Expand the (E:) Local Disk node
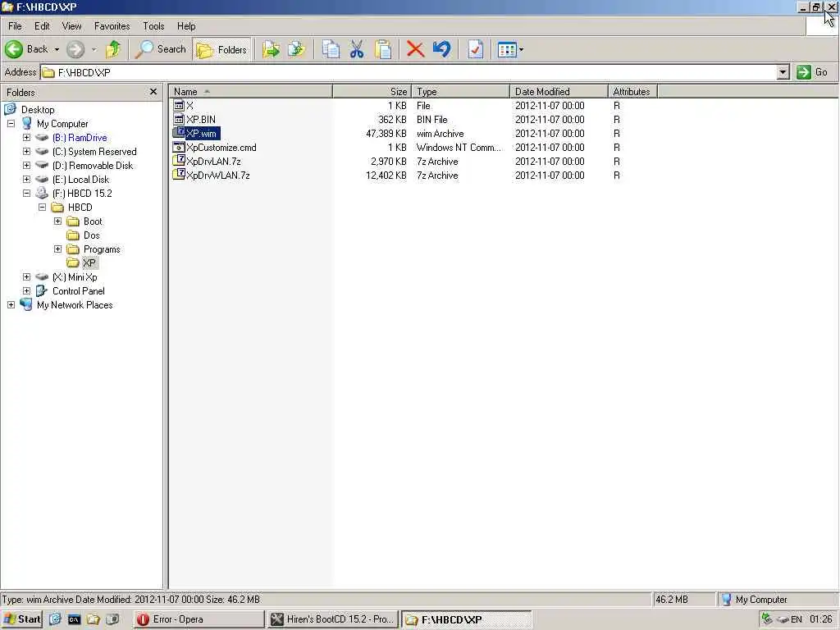 tap(26, 180)
